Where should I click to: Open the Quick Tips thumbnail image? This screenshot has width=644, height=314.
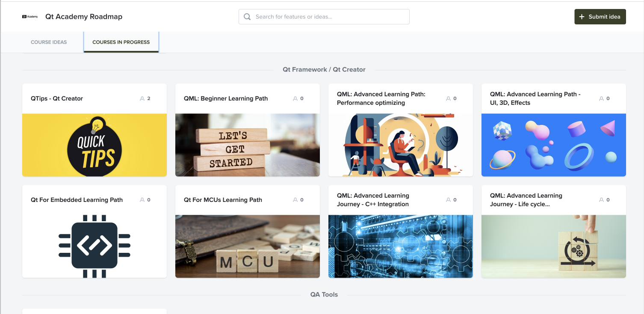tap(95, 145)
